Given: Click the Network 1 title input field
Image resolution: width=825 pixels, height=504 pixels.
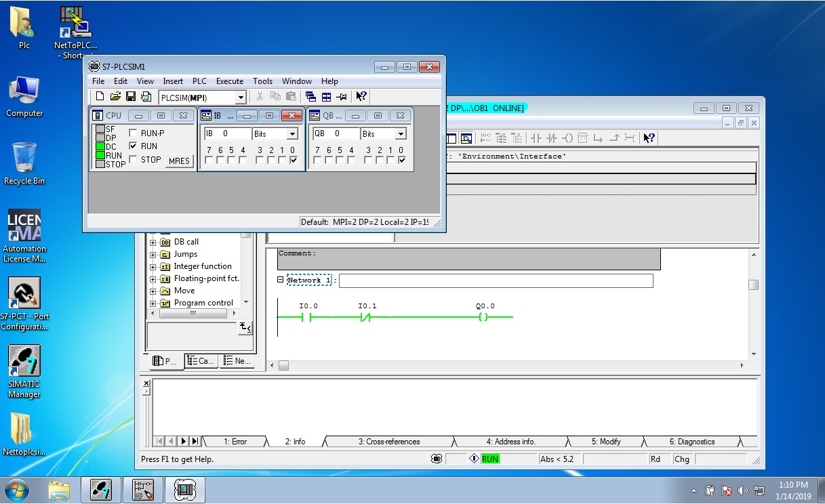Looking at the screenshot, I should 496,280.
